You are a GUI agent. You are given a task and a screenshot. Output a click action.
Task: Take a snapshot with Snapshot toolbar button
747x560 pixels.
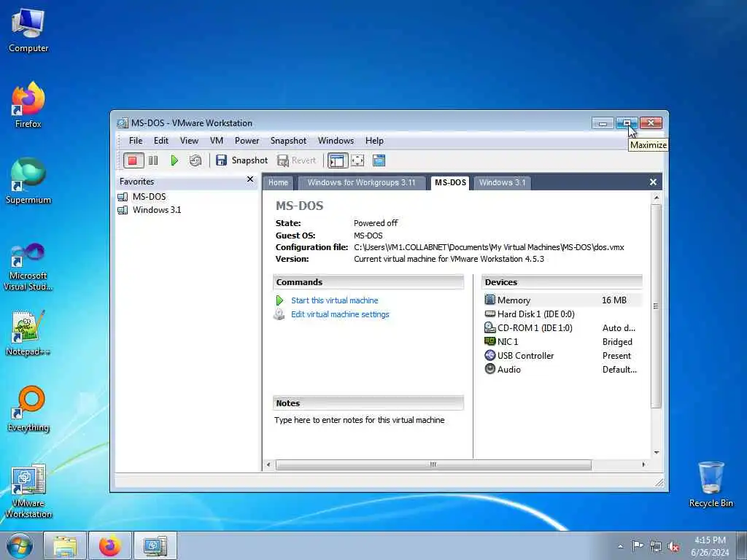click(x=241, y=160)
